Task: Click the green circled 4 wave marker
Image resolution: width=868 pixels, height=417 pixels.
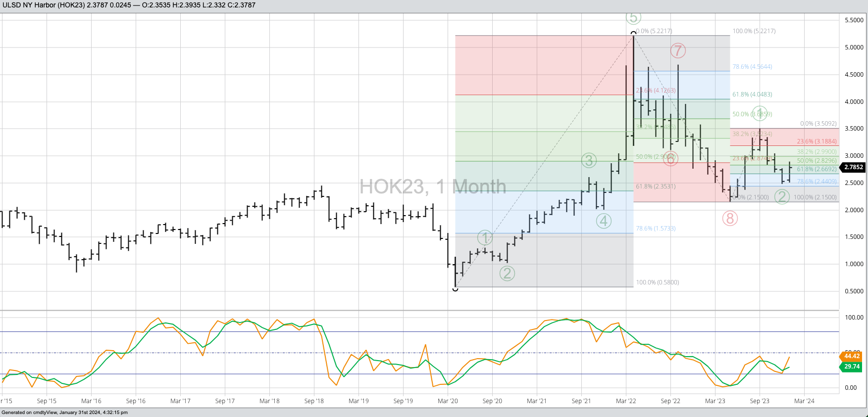Action: [604, 221]
